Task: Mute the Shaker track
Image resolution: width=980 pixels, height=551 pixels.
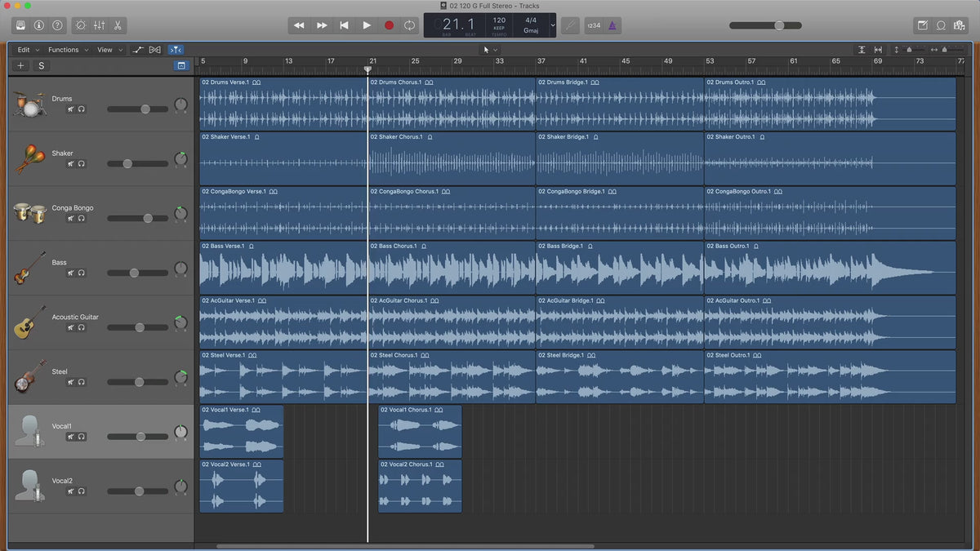Action: click(71, 163)
